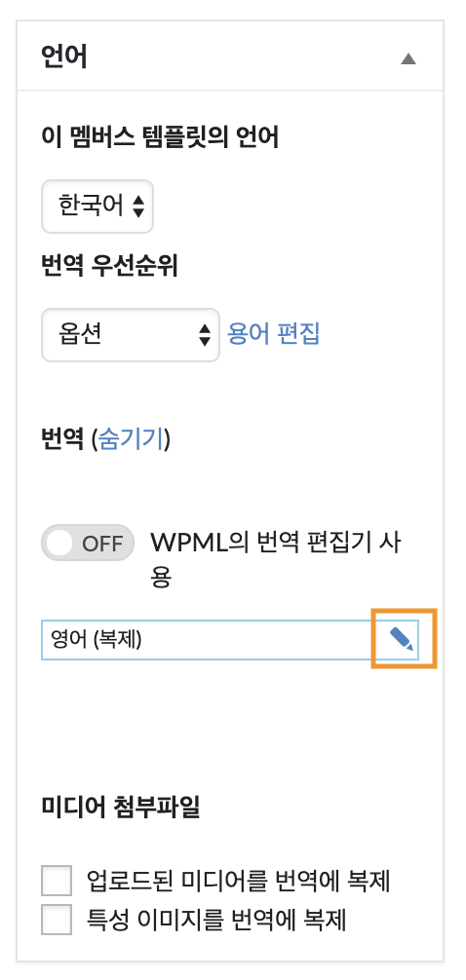Viewport: 466px width, 980px height.
Task: Click the up-down arrows on 한국어 select
Action: coord(139,207)
